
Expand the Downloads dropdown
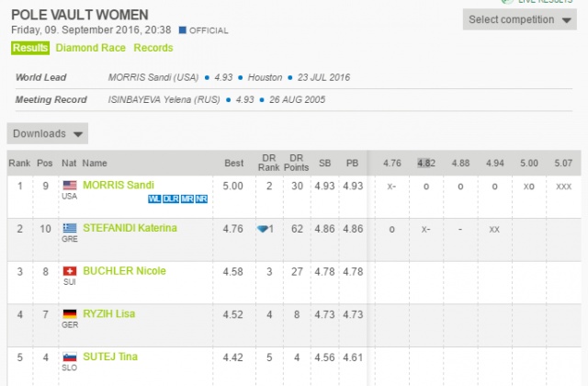click(48, 133)
